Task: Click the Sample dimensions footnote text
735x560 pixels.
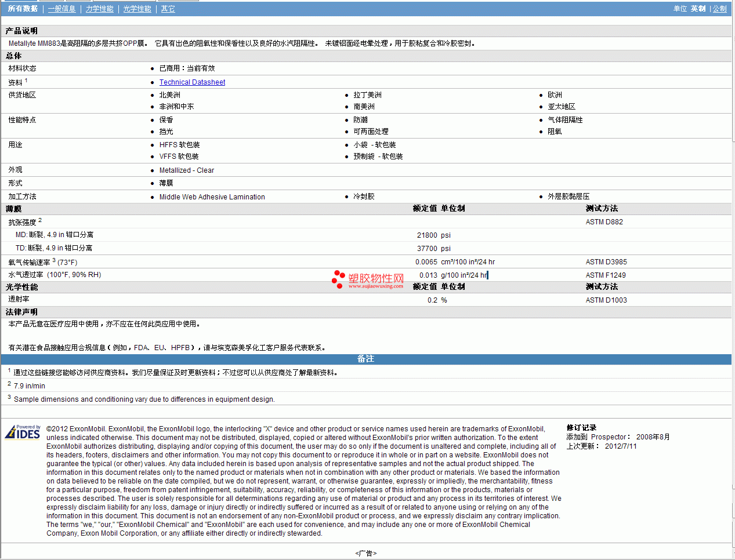Action: coord(144,399)
